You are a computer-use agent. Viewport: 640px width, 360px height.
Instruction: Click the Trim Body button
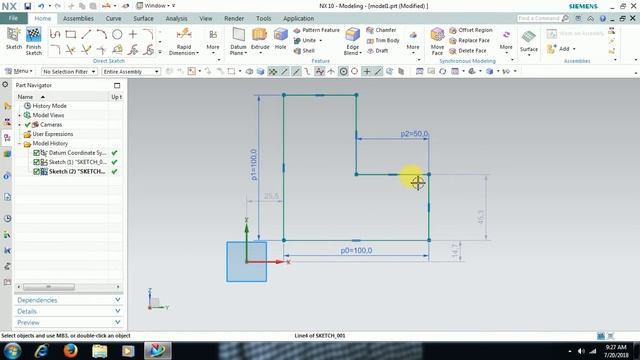(x=383, y=40)
